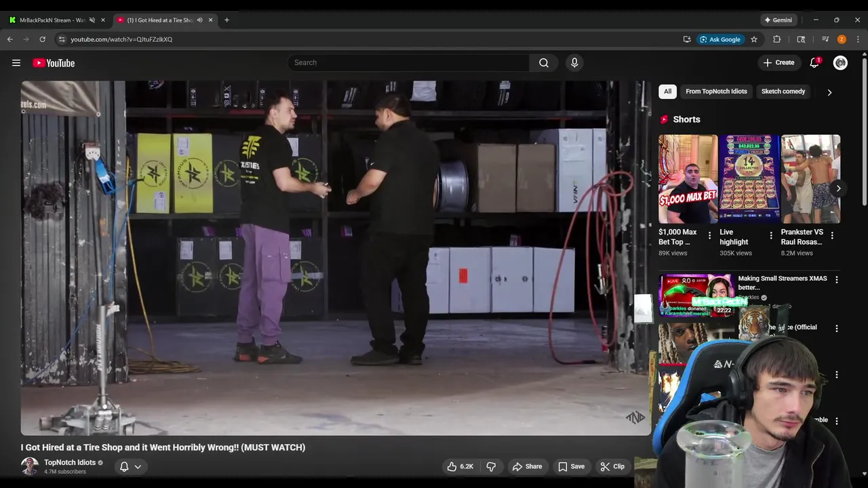The height and width of the screenshot is (488, 868).
Task: Click the search magnifier button
Action: coord(544,63)
